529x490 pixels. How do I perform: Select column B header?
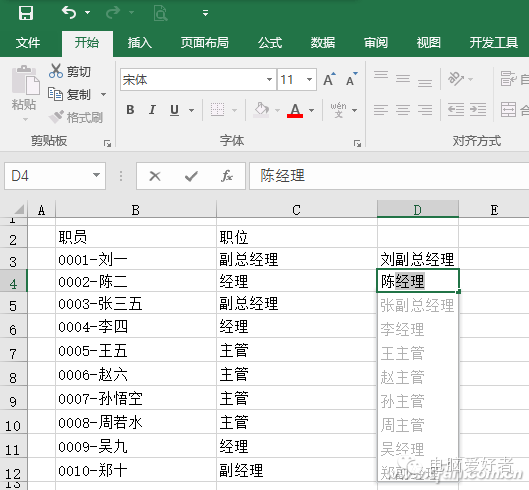[x=136, y=210]
